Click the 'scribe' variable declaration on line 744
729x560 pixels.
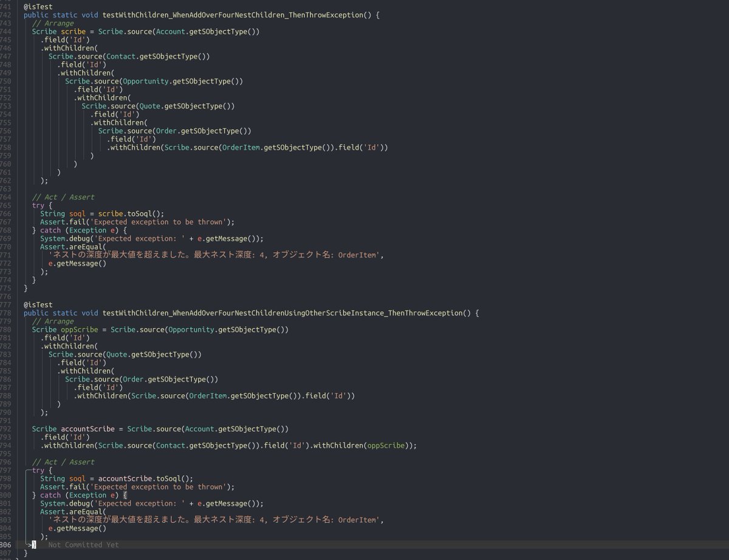[74, 31]
